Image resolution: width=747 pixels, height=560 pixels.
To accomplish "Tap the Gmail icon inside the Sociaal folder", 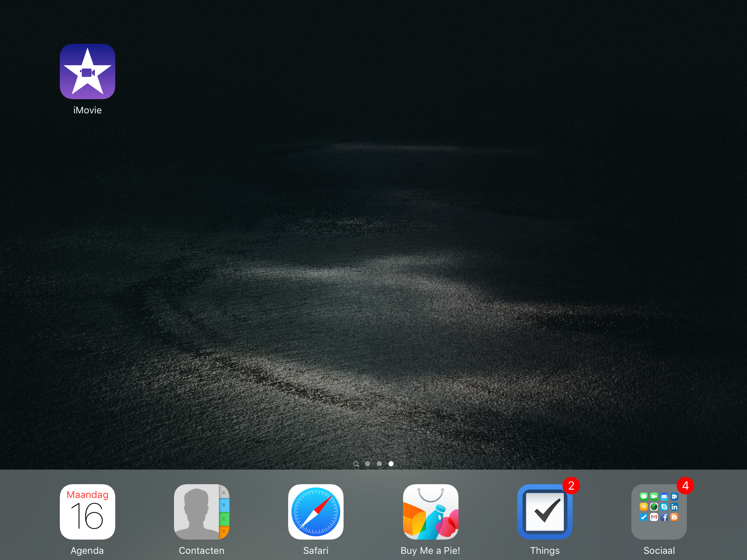I will pos(654,517).
